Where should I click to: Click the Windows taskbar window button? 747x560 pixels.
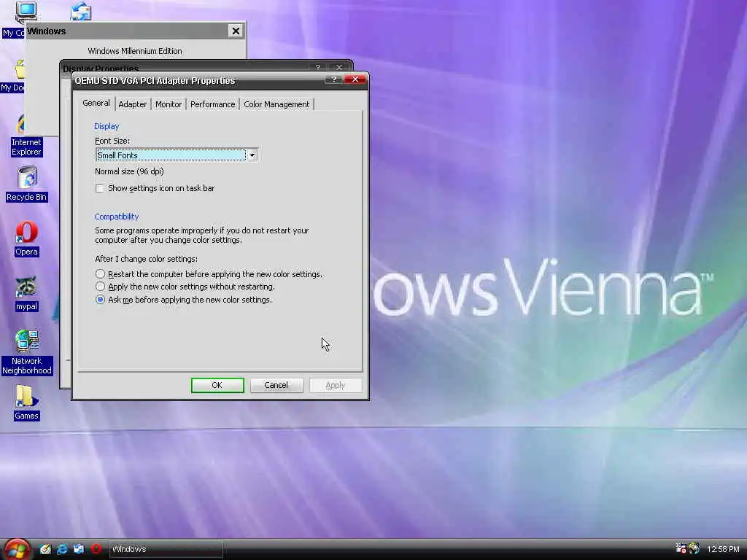(166, 549)
